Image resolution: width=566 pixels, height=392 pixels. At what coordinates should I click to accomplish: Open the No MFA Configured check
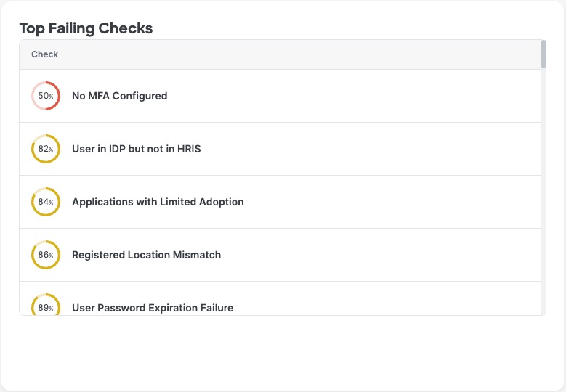(x=119, y=96)
